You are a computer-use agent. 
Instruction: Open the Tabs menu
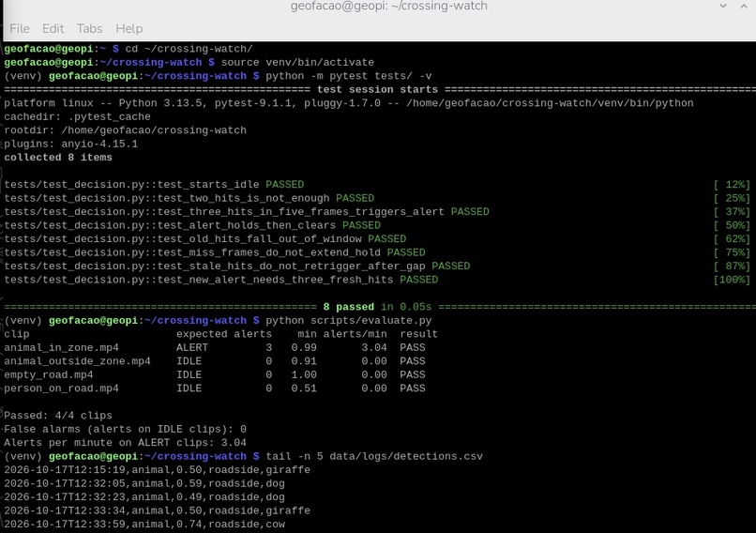pos(89,29)
